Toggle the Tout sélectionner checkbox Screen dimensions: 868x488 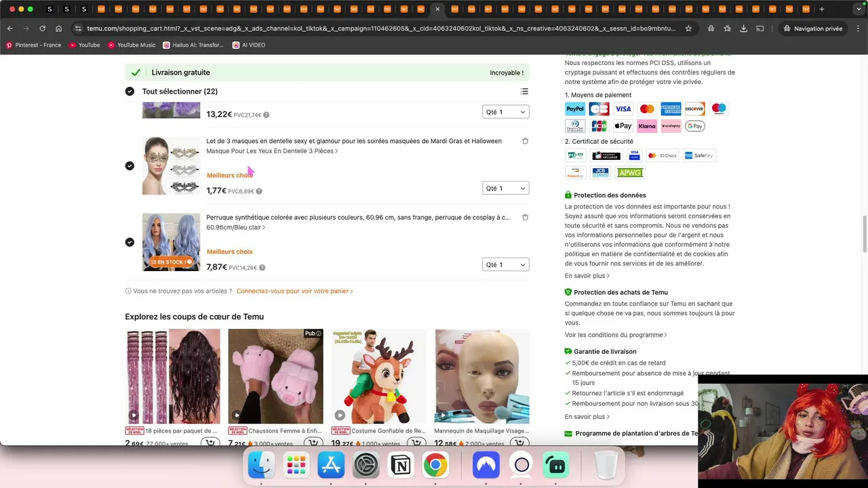[130, 91]
